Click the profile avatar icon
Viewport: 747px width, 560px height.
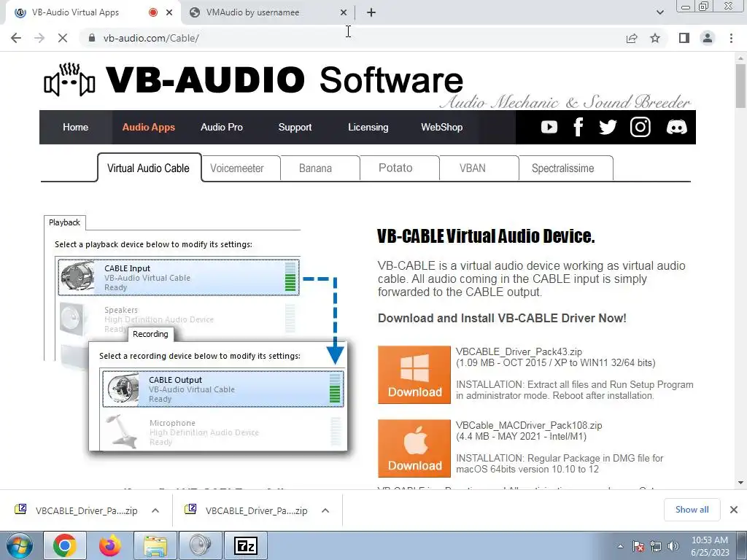pos(708,38)
